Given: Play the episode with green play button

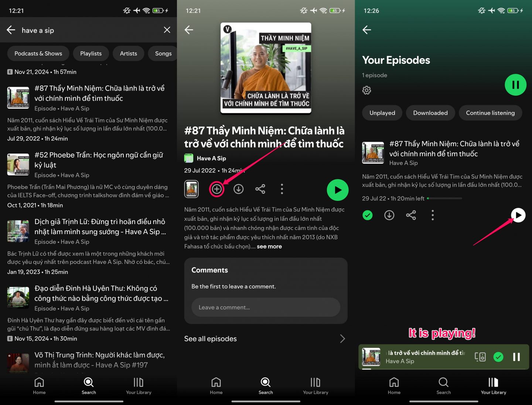Looking at the screenshot, I should pyautogui.click(x=338, y=190).
